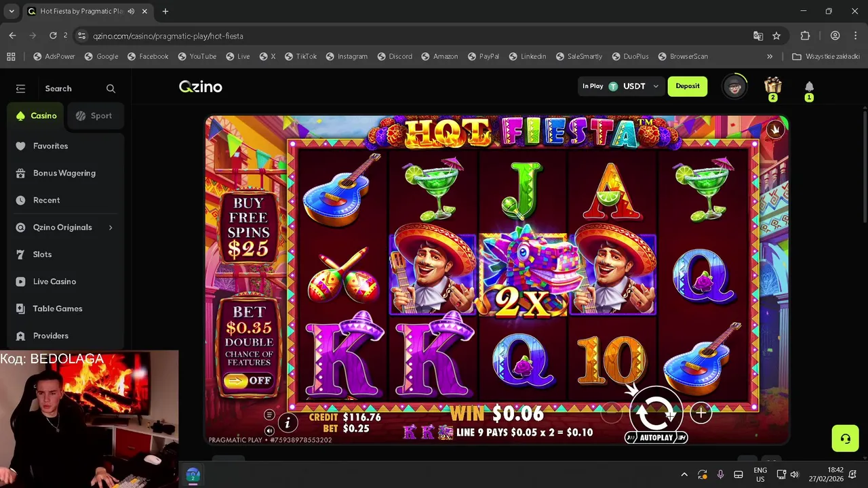Open the volume tray icon

point(794,474)
